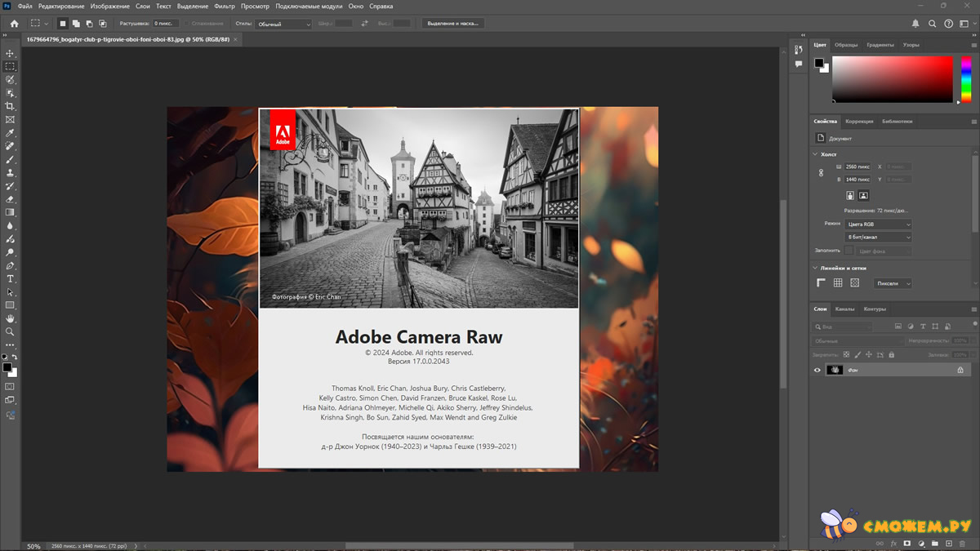Delete the layer with the trash icon
This screenshot has width=980, height=551.
963,543
